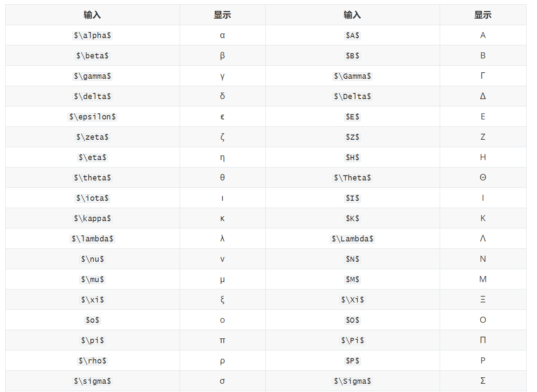Select the $\iota$ code cell

93,198
